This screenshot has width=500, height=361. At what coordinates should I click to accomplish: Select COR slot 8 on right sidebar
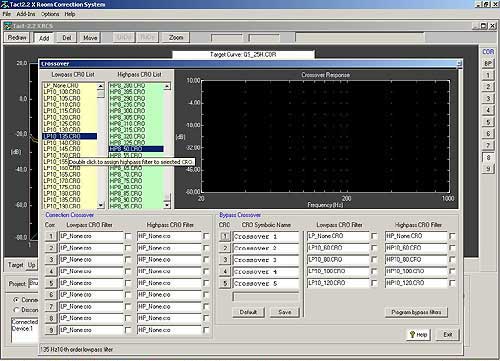(488, 157)
